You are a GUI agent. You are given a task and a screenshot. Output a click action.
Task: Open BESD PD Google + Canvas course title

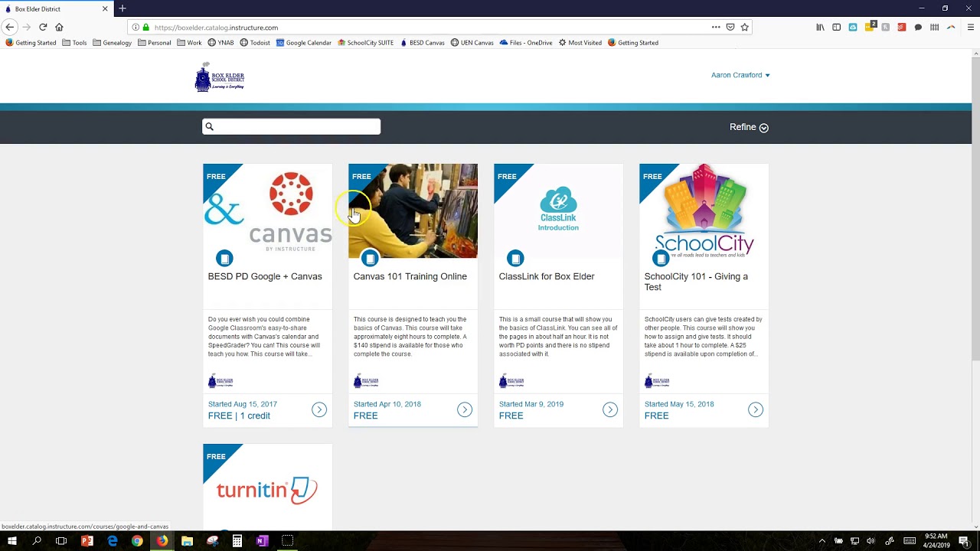coord(265,276)
